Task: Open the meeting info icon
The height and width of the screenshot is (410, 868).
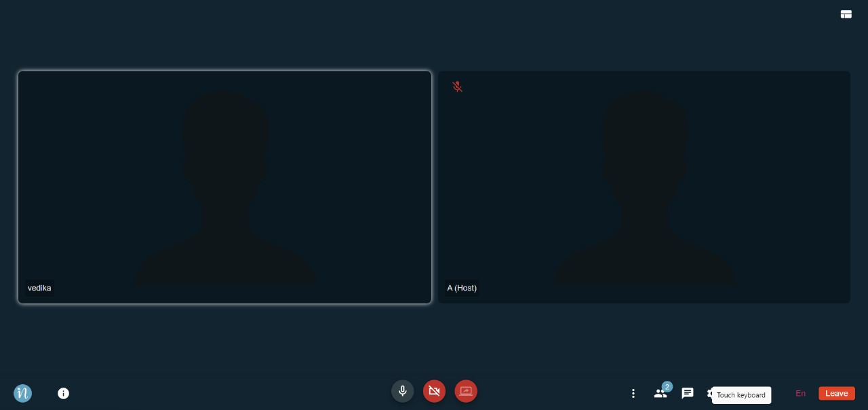Action: (x=63, y=393)
